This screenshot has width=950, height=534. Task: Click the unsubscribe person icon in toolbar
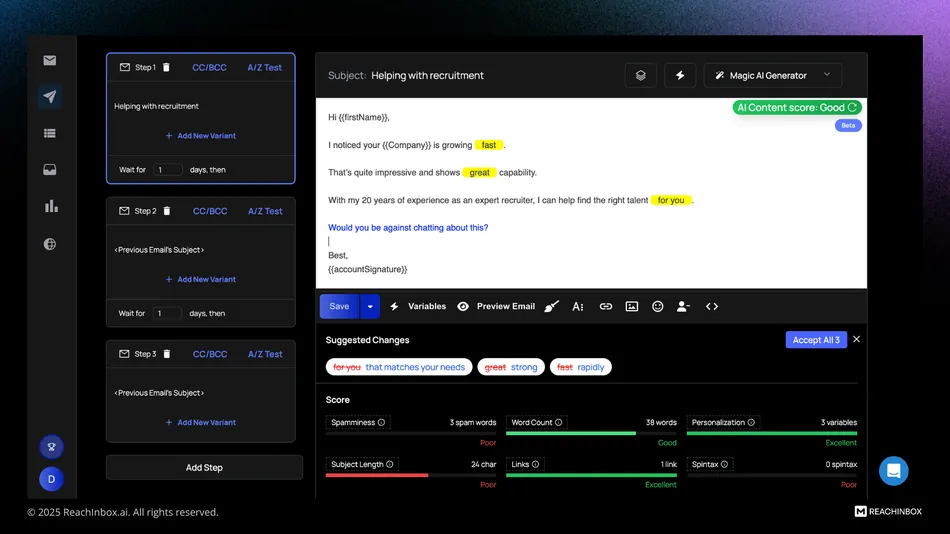(x=683, y=307)
